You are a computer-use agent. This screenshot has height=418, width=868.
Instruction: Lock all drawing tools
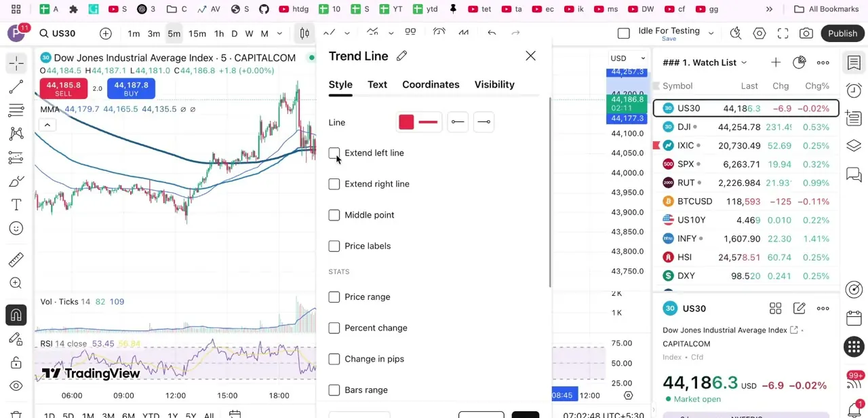coord(16,362)
